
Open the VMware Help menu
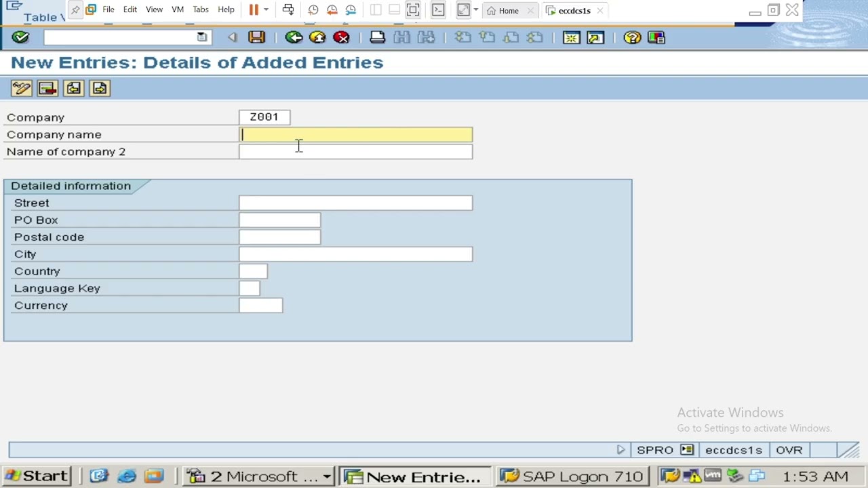[x=226, y=10]
